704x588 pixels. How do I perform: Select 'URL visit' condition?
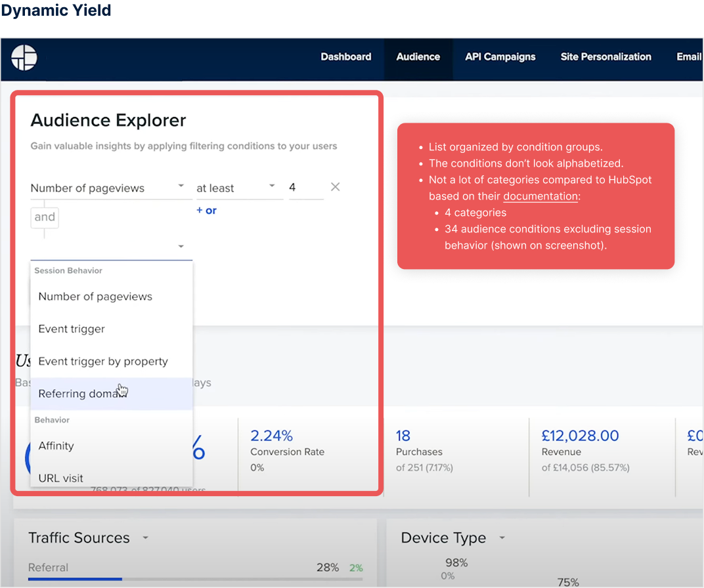(x=112, y=478)
